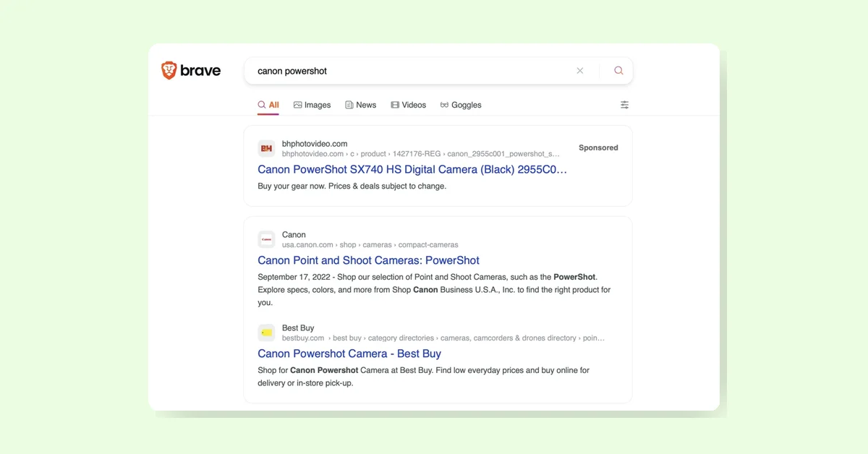Click the Canon site name text
868x454 pixels.
(x=294, y=235)
